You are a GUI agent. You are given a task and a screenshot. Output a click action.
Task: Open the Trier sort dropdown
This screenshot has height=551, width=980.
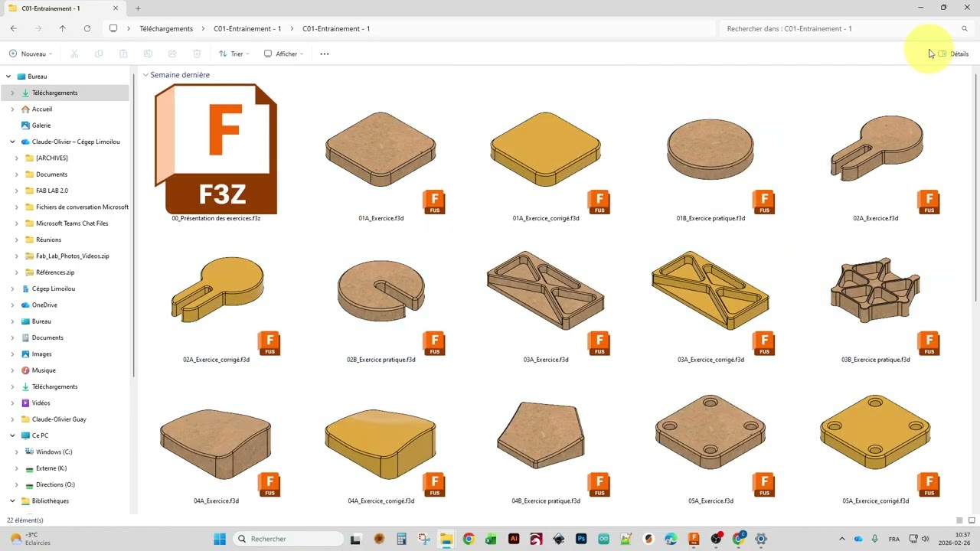click(234, 54)
